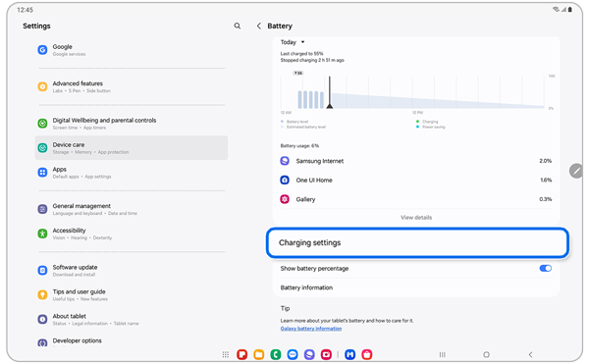Expand the Today period dropdown
Image resolution: width=589 pixels, height=364 pixels.
[x=293, y=42]
